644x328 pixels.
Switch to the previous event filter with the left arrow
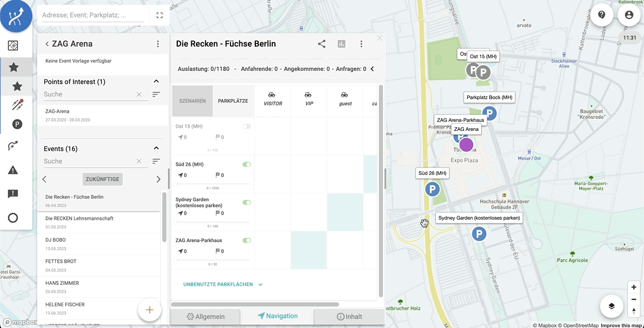coord(44,179)
